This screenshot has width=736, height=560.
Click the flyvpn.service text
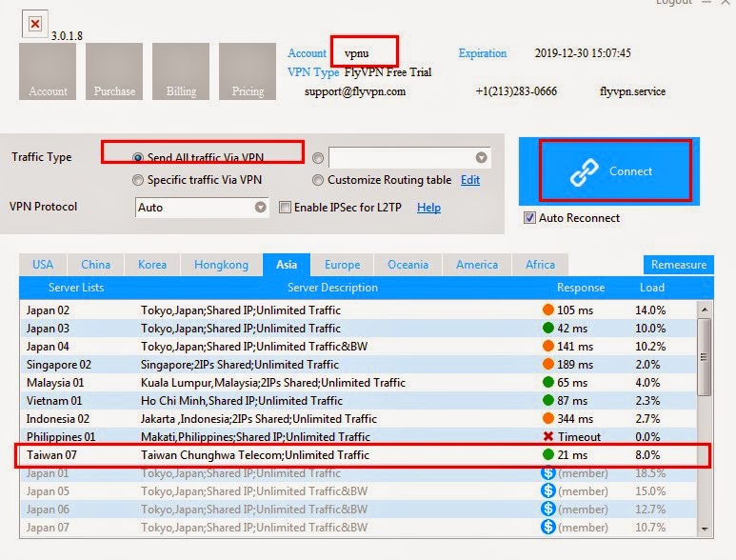632,91
